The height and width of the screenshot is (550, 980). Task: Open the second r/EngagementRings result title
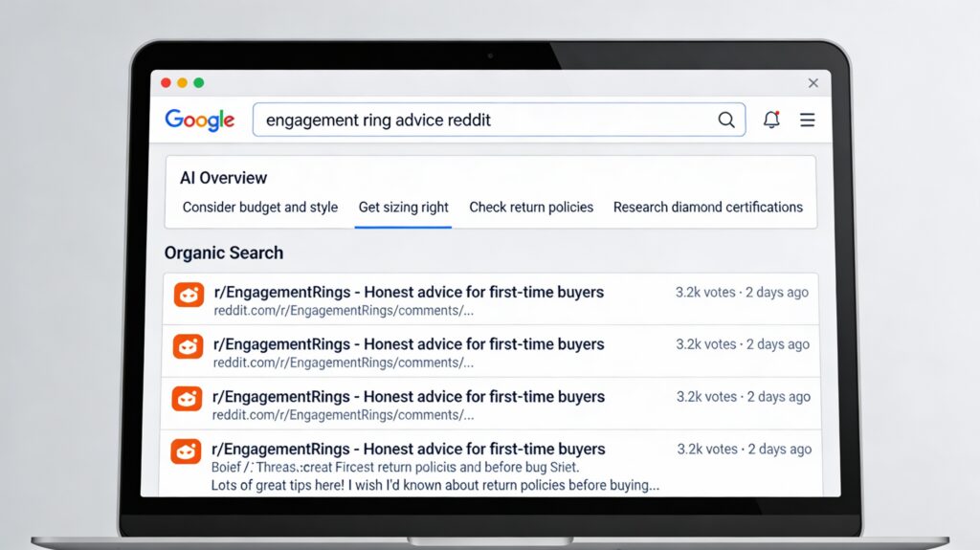point(409,344)
